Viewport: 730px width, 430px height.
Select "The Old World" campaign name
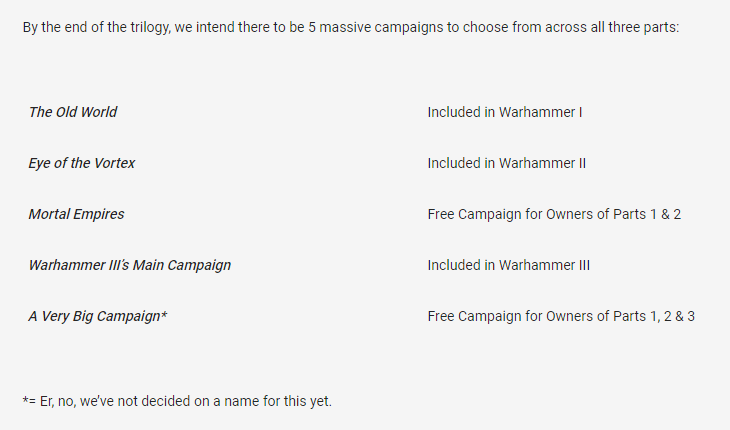click(73, 112)
